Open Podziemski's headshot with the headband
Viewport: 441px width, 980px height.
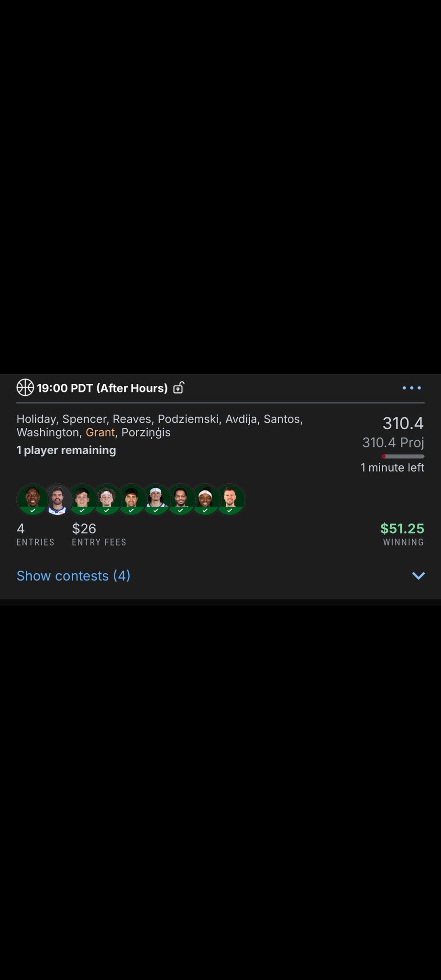(107, 500)
